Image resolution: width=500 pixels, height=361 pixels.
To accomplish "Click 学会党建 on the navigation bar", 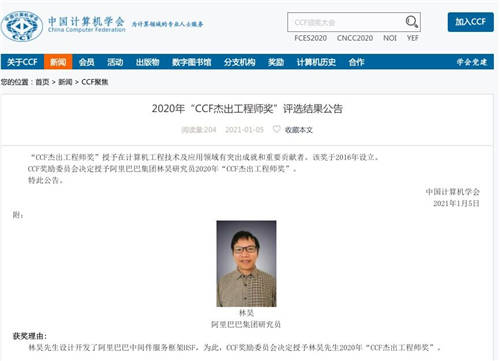I will tap(472, 62).
